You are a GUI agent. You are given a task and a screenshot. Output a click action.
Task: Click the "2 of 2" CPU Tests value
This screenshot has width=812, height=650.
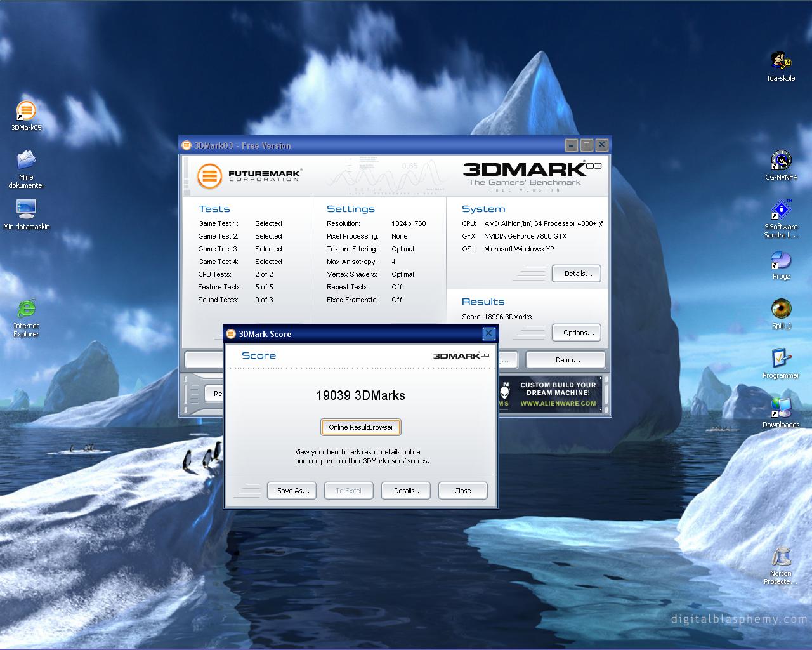click(264, 274)
